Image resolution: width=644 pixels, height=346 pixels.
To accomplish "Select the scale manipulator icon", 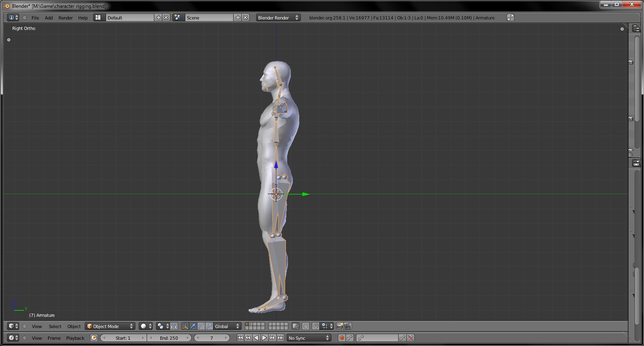I will (209, 326).
